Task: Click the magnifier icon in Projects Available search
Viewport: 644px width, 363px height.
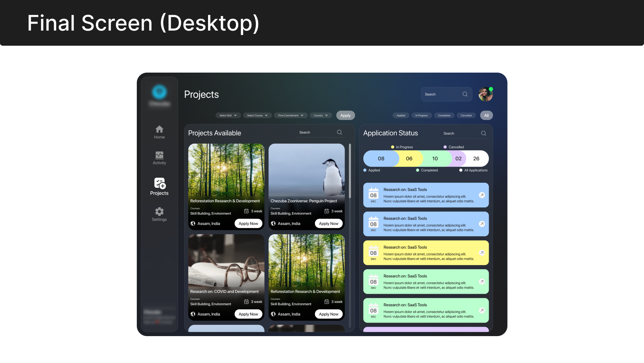Action: tap(339, 132)
